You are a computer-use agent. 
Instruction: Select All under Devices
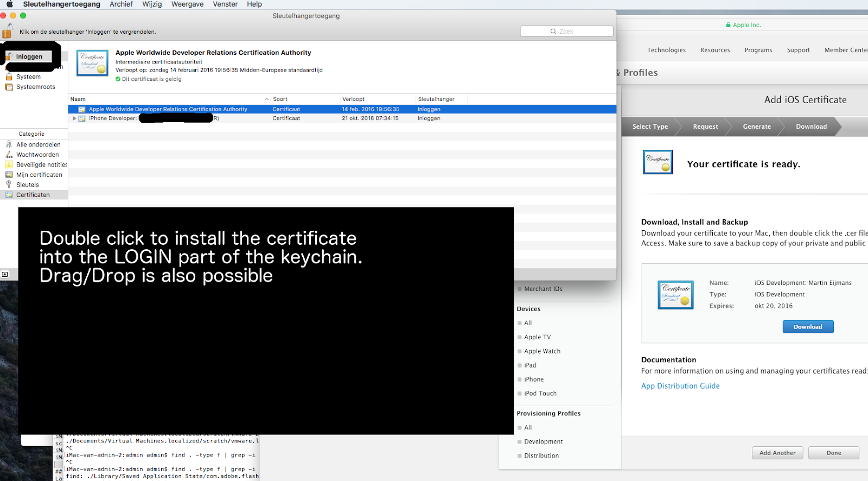click(x=528, y=323)
